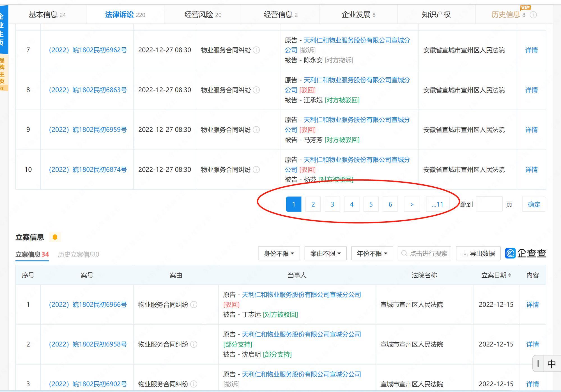Click the 跳到 page number input field
This screenshot has width=561, height=392.
point(489,204)
